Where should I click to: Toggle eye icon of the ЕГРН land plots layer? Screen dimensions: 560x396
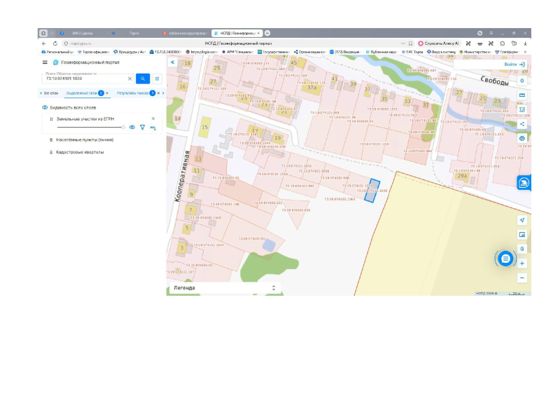point(132,127)
